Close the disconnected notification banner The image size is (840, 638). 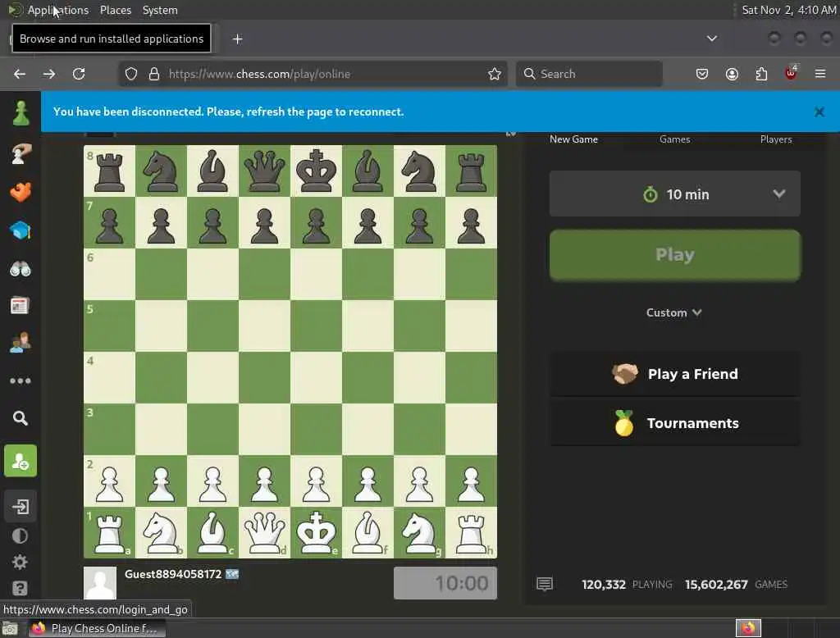point(819,112)
